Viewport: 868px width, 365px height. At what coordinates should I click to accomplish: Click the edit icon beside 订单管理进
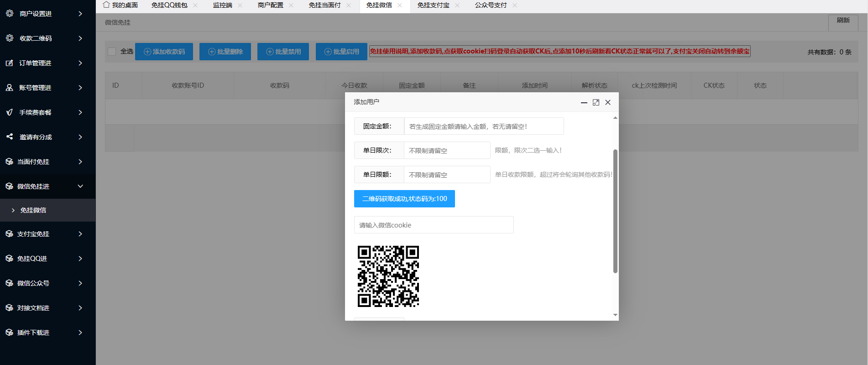coord(10,63)
